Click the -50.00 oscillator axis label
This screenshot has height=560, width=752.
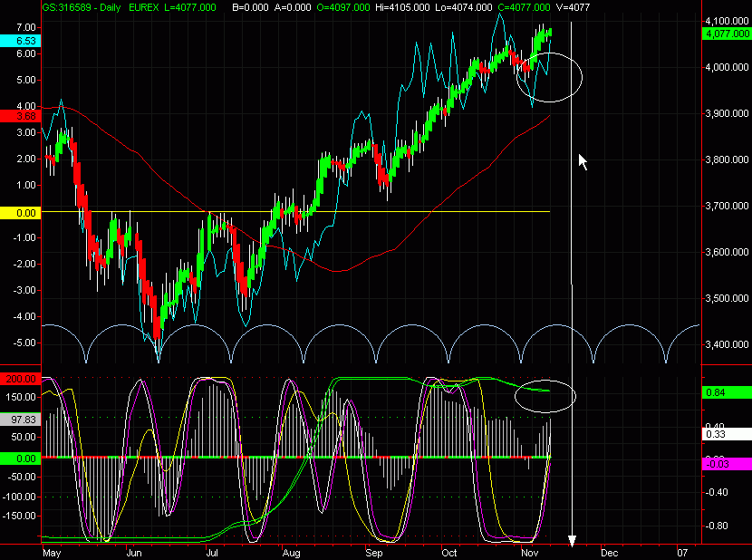(x=21, y=477)
